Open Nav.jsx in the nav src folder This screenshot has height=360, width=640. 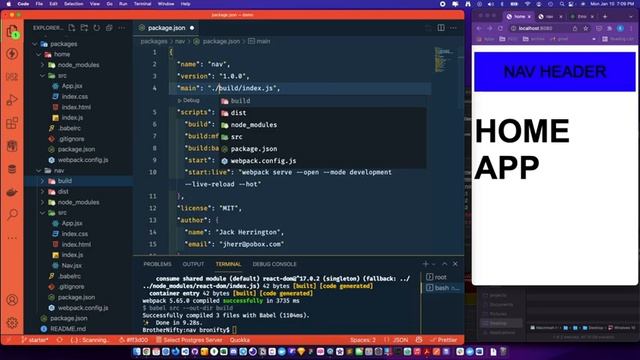pyautogui.click(x=72, y=266)
